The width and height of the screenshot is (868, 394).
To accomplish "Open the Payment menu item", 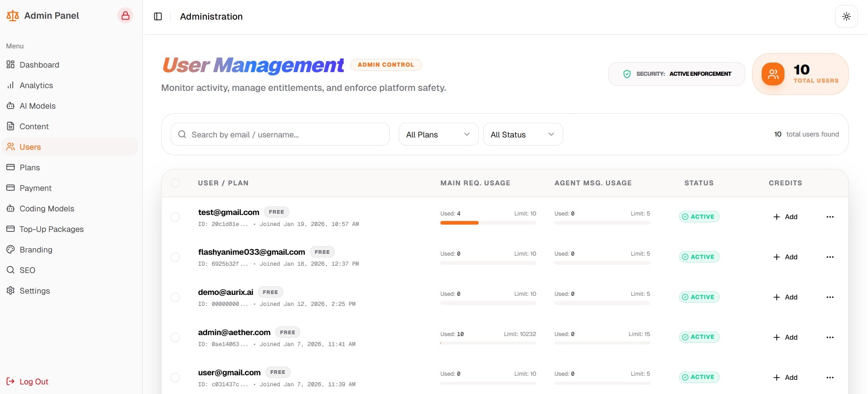I will point(70,188).
